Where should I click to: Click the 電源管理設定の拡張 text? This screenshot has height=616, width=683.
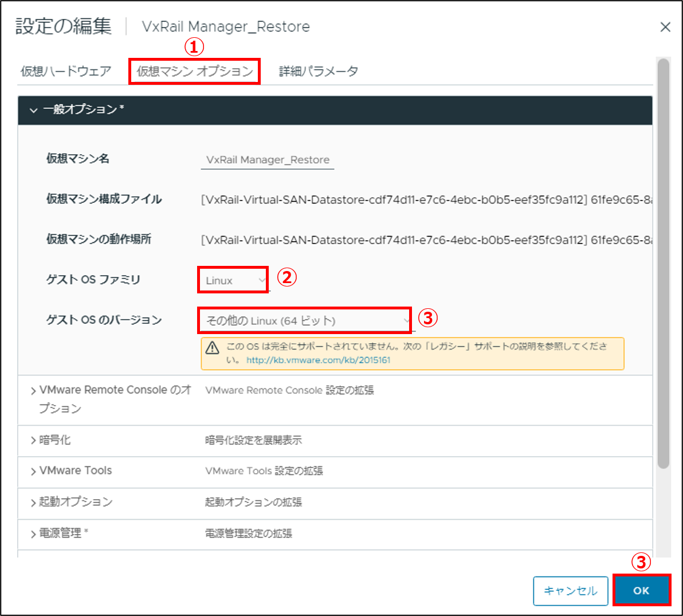coord(248,533)
